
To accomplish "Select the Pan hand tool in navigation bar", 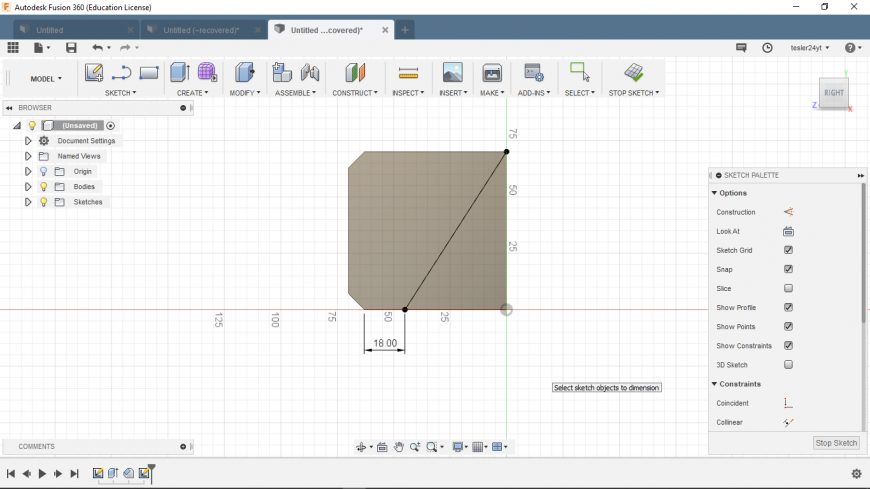I will point(399,447).
